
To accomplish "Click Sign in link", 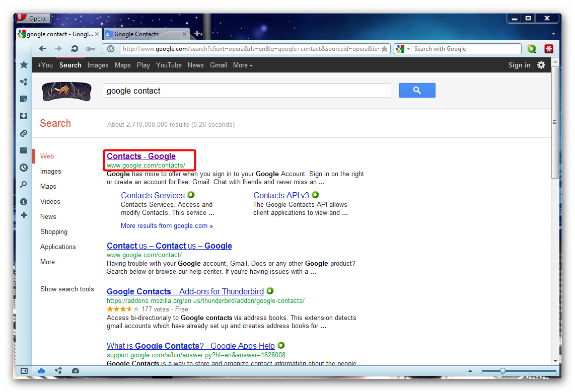I will [x=519, y=65].
